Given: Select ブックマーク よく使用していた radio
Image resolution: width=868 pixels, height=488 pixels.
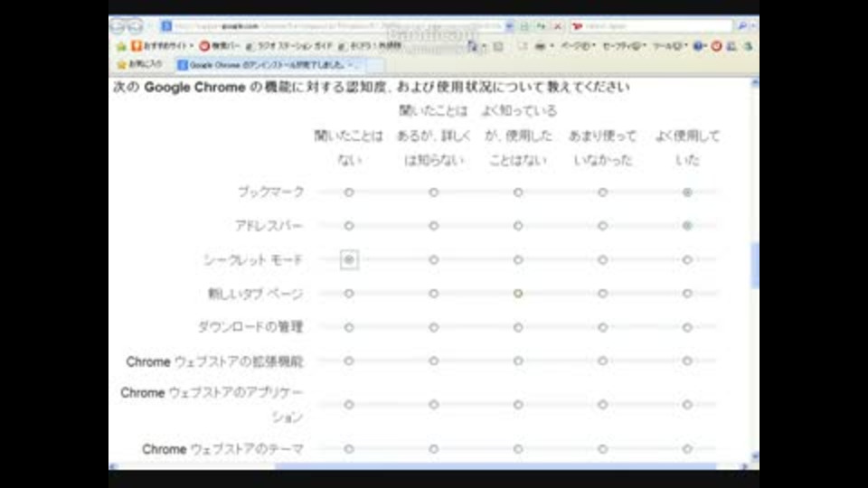Looking at the screenshot, I should [x=687, y=192].
